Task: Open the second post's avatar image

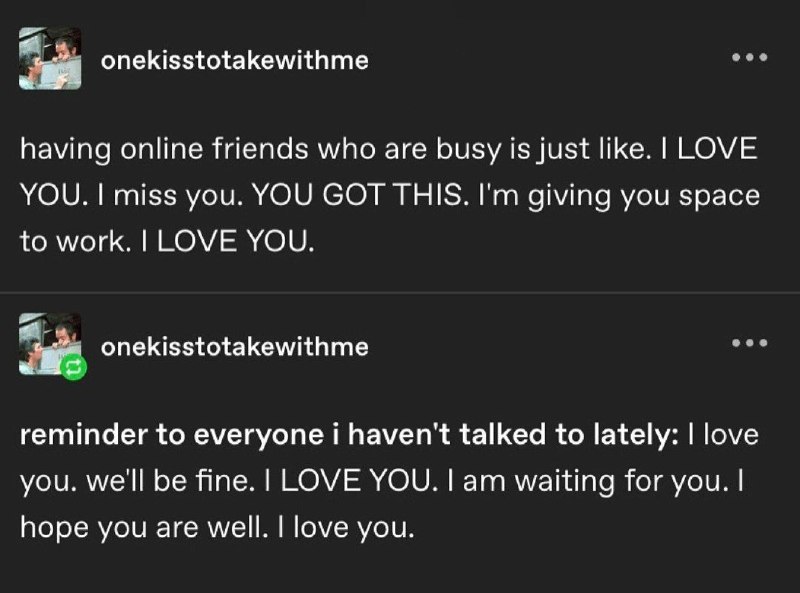Action: pos(50,344)
